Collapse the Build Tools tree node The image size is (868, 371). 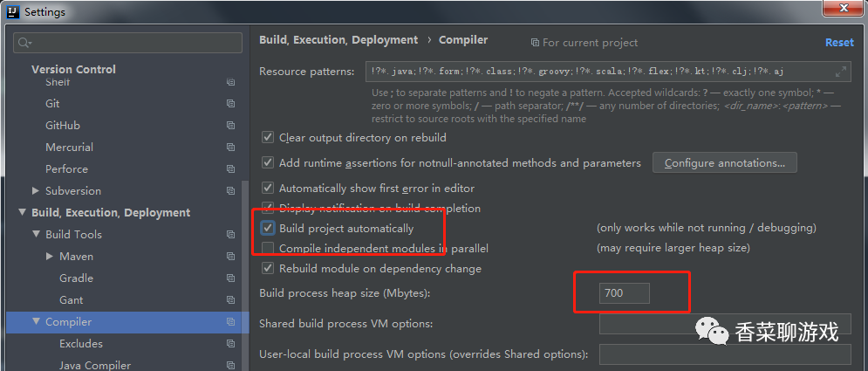[x=36, y=235]
